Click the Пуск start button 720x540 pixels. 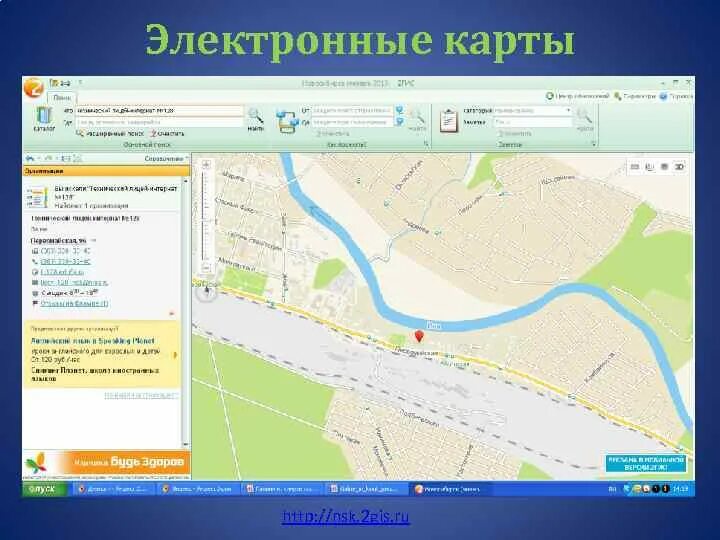point(45,489)
